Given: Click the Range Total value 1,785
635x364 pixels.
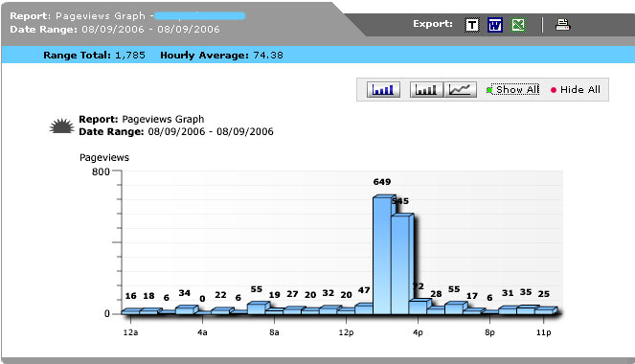Looking at the screenshot, I should [130, 55].
